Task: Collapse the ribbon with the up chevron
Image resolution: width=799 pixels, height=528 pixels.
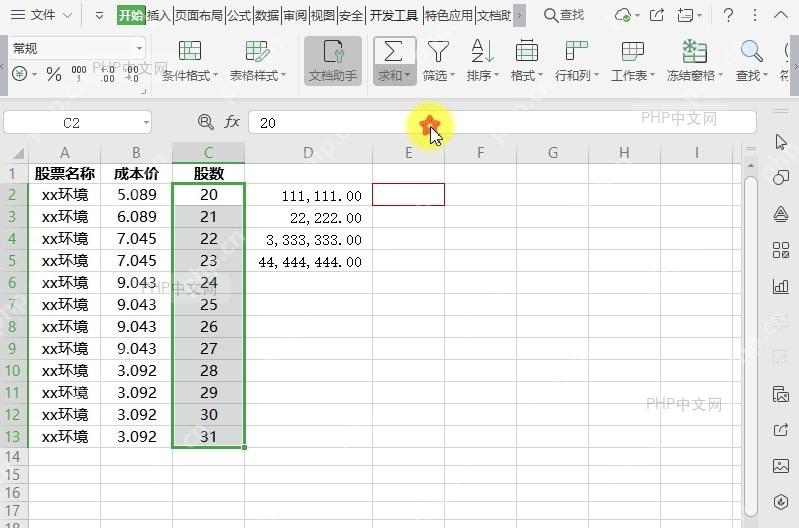Action: [x=781, y=15]
